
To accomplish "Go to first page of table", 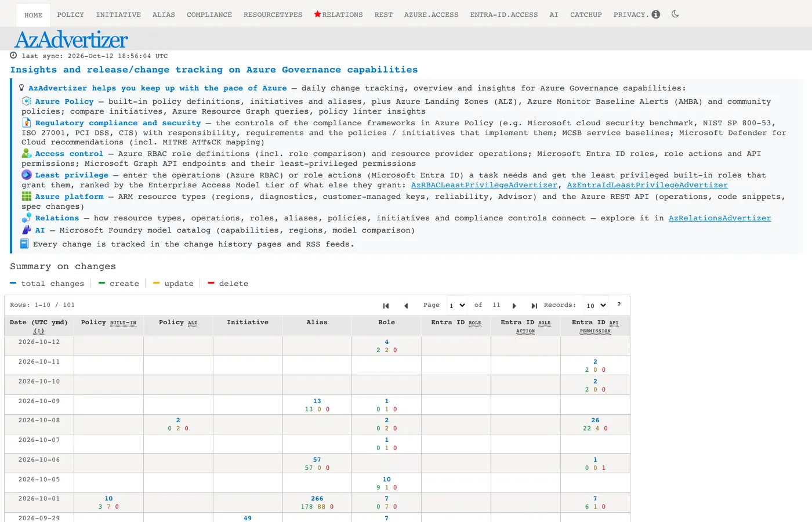I will (x=386, y=306).
